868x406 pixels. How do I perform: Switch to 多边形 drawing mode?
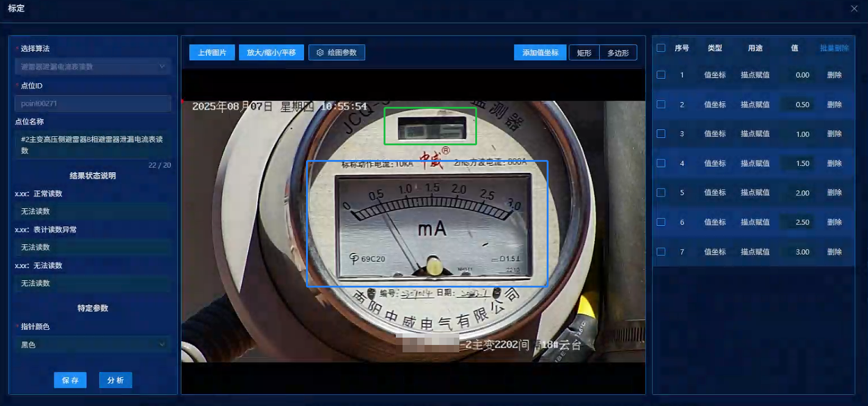click(x=618, y=53)
